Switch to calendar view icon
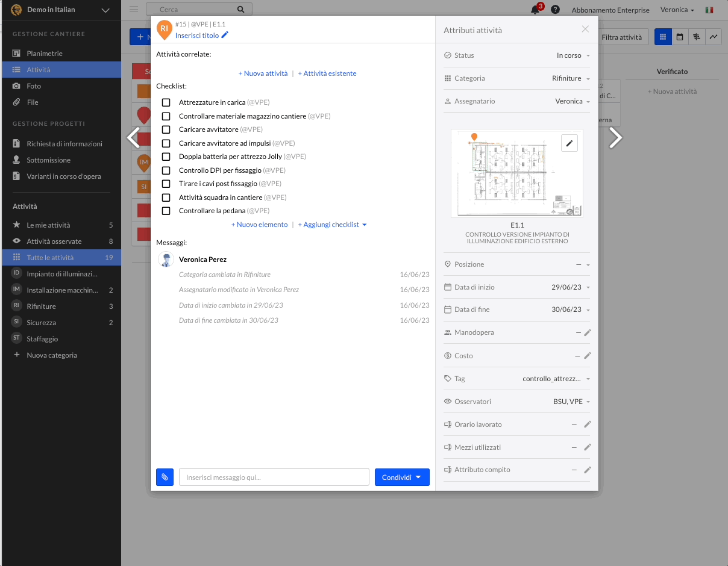 click(680, 37)
